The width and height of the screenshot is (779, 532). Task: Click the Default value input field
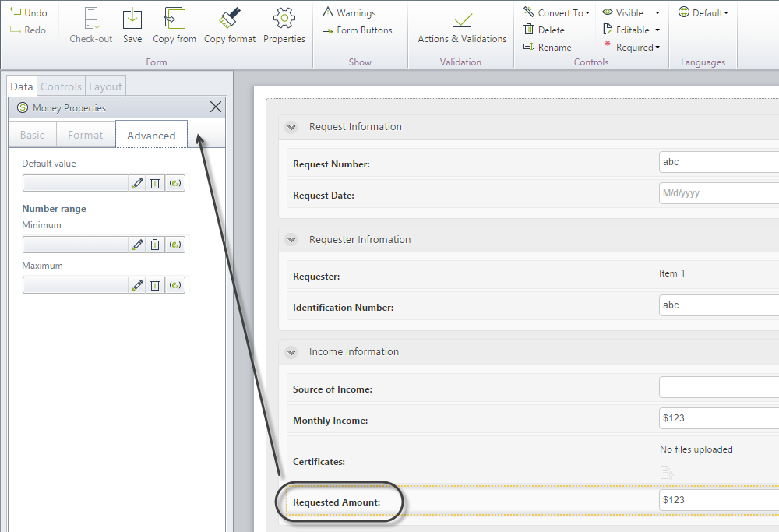pyautogui.click(x=76, y=183)
